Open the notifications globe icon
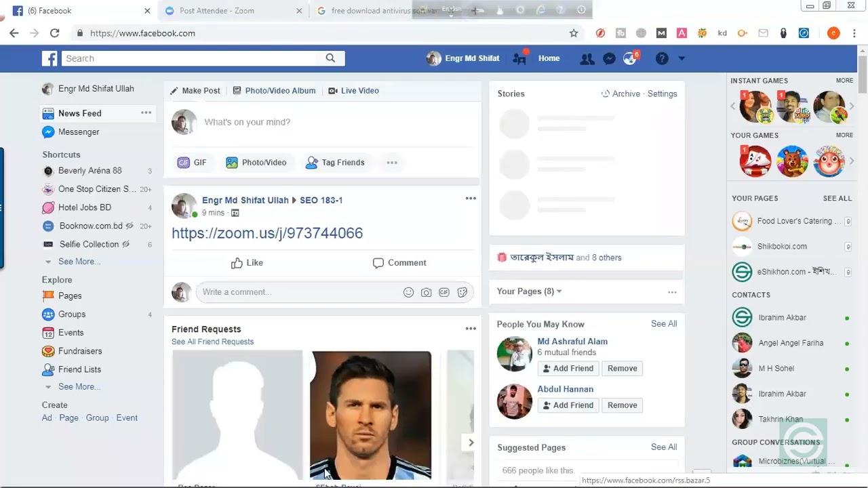Image resolution: width=868 pixels, height=488 pixels. 630,59
